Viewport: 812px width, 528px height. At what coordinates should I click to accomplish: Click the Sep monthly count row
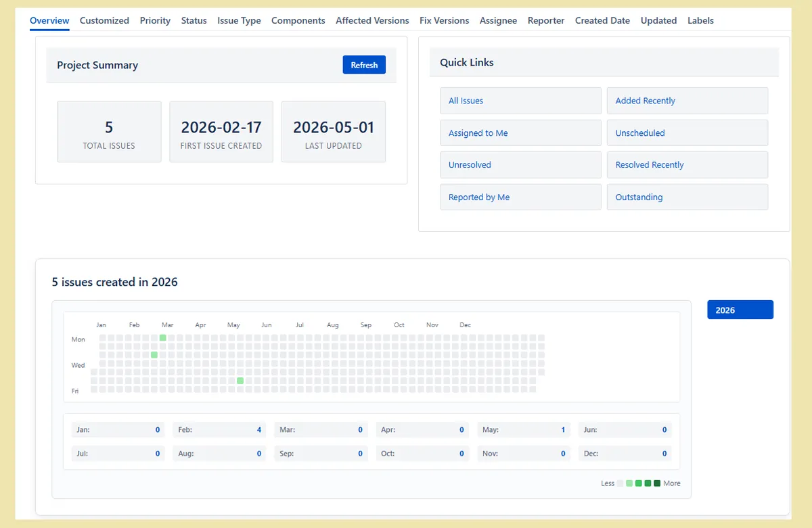[321, 454]
